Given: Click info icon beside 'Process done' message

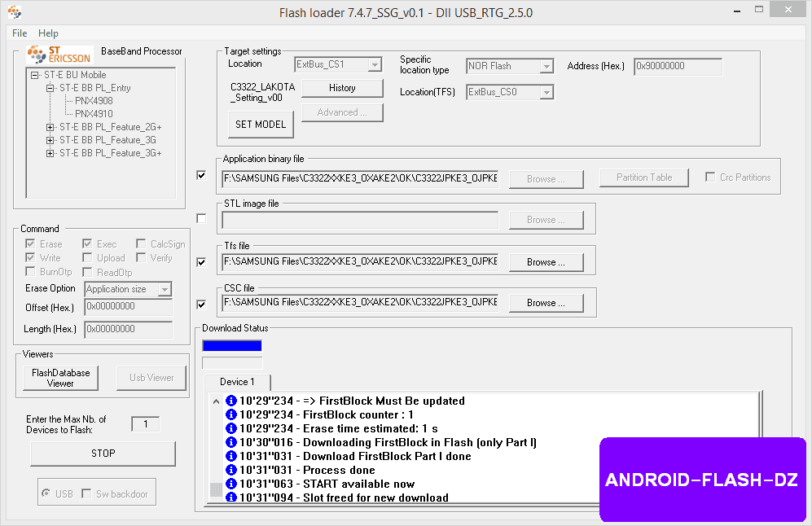Looking at the screenshot, I should pyautogui.click(x=230, y=470).
